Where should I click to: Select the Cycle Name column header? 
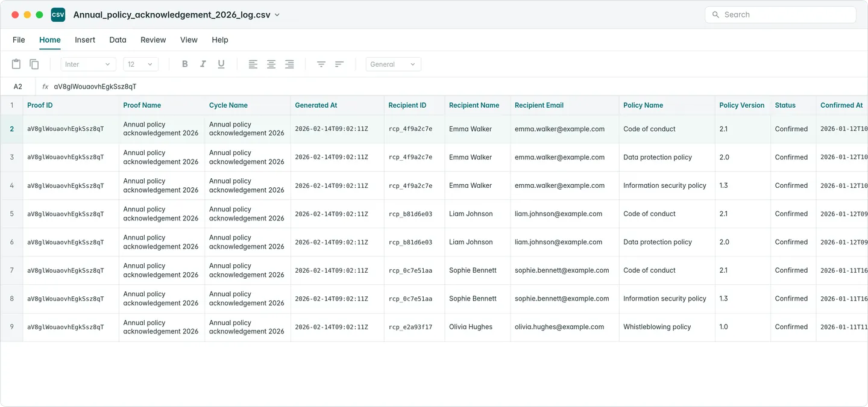click(x=248, y=105)
